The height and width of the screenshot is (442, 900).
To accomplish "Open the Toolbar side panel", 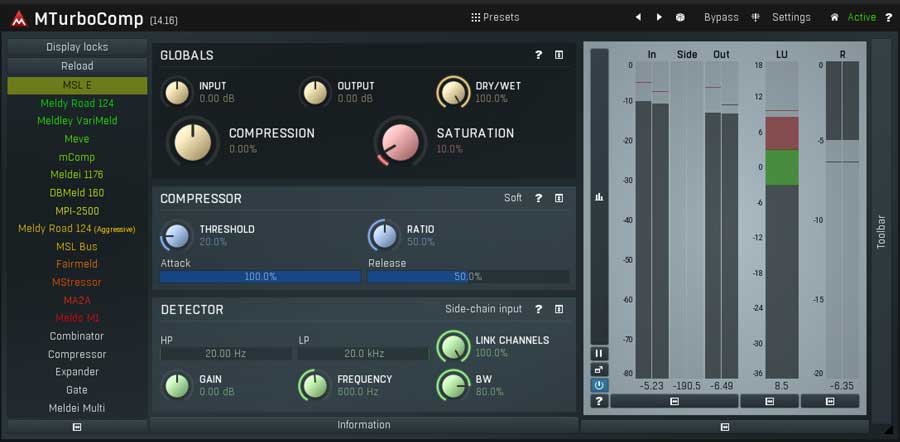I will coord(881,231).
